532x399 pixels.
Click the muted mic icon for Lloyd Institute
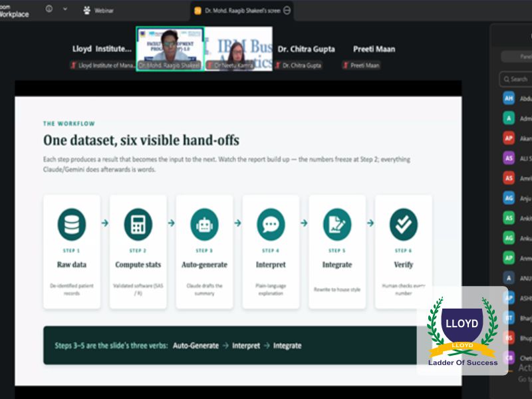pyautogui.click(x=74, y=65)
